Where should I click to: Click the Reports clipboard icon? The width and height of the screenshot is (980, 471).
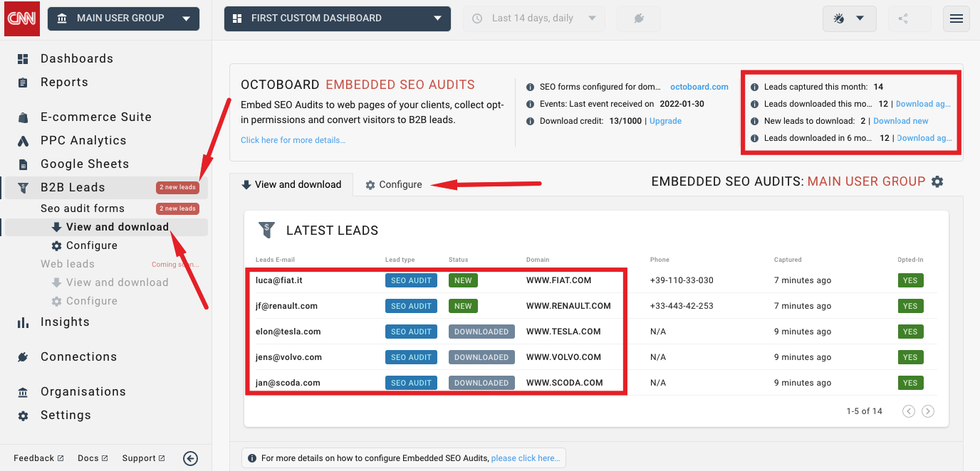[x=23, y=83]
